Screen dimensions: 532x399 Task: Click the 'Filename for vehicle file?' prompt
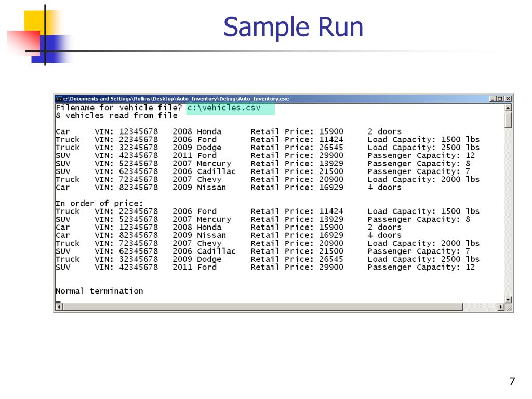point(119,108)
